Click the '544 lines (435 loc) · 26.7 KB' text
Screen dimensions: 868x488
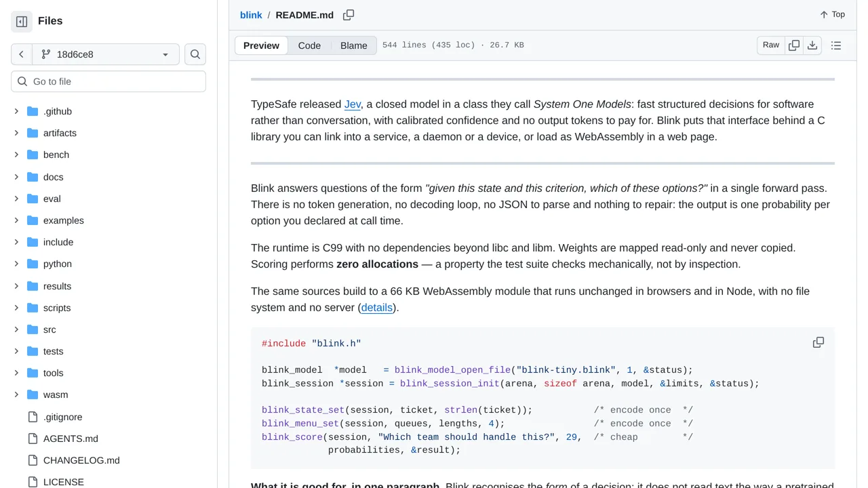coord(453,45)
